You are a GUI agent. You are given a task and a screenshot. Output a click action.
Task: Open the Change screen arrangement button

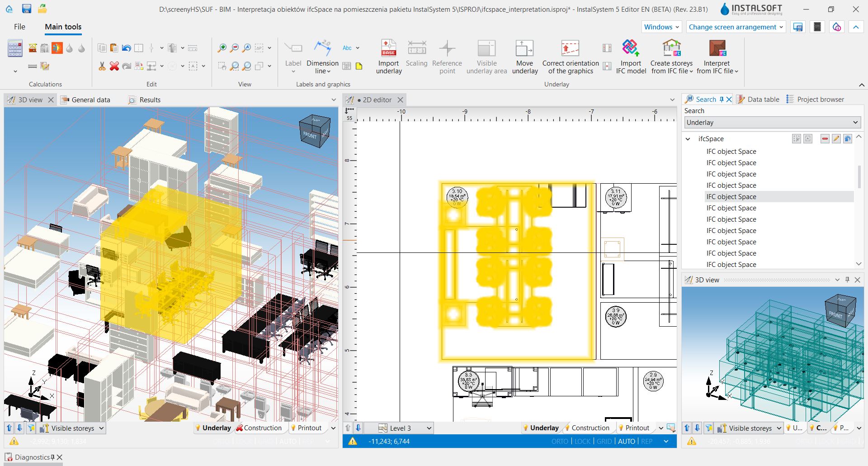736,27
